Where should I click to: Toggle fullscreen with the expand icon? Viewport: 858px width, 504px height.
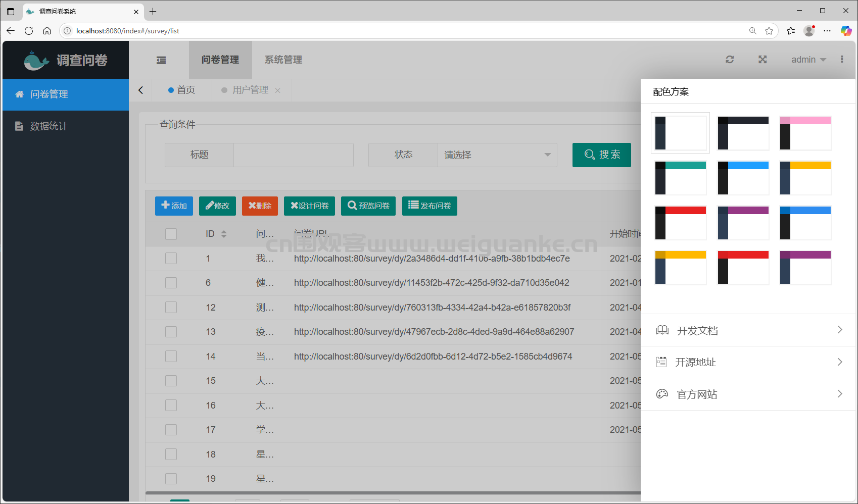pos(762,60)
